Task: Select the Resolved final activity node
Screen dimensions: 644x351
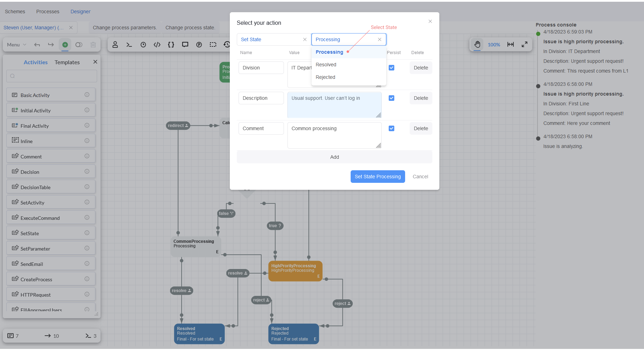Action: tap(199, 334)
